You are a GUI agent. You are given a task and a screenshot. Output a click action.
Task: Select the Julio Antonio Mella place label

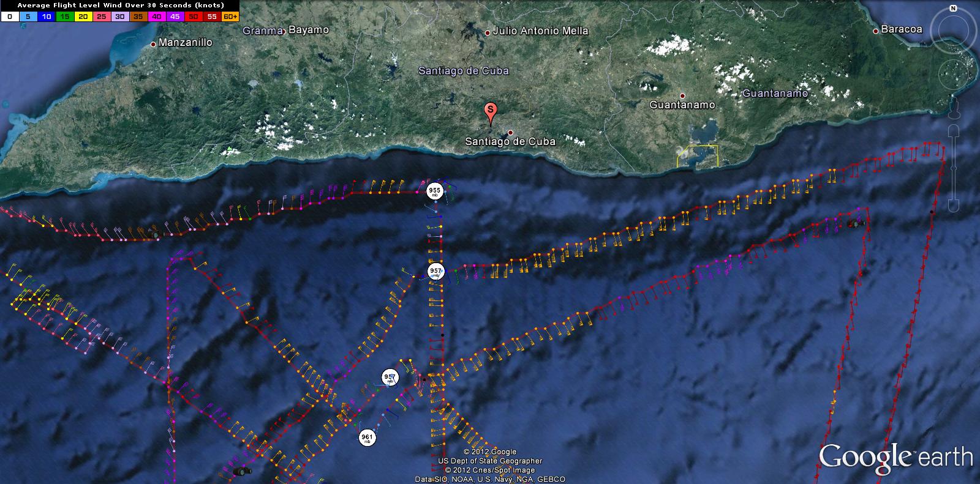click(540, 31)
